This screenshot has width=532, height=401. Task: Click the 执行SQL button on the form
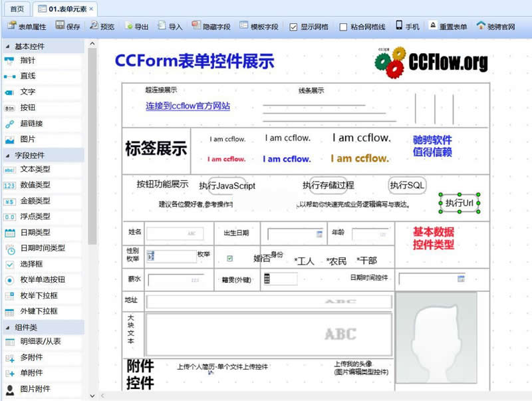point(408,186)
